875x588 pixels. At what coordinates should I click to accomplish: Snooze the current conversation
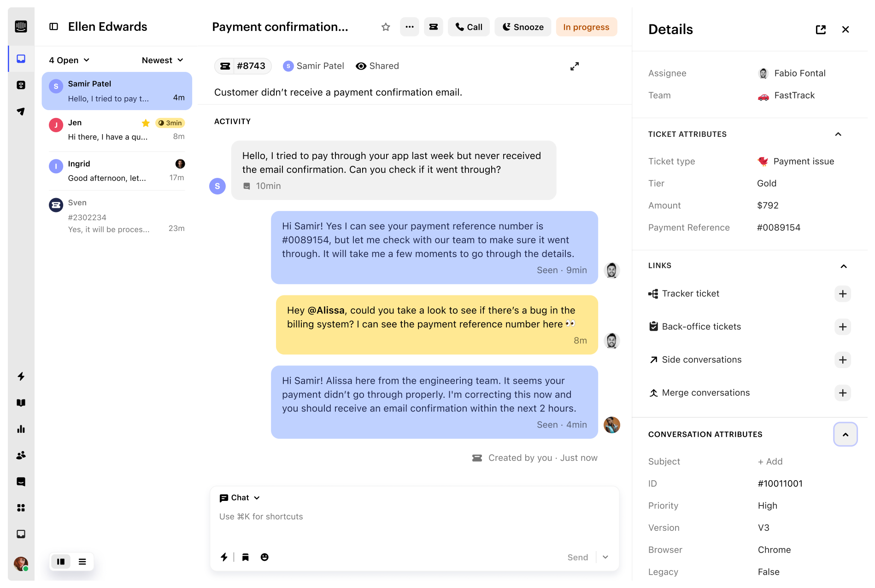pyautogui.click(x=523, y=27)
